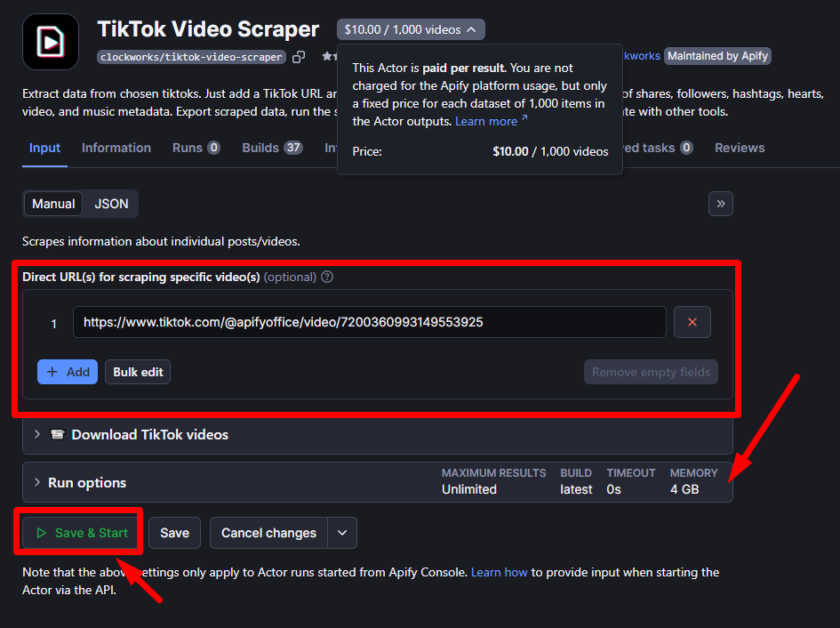Click Cancel changes
The width and height of the screenshot is (840, 628).
[268, 533]
